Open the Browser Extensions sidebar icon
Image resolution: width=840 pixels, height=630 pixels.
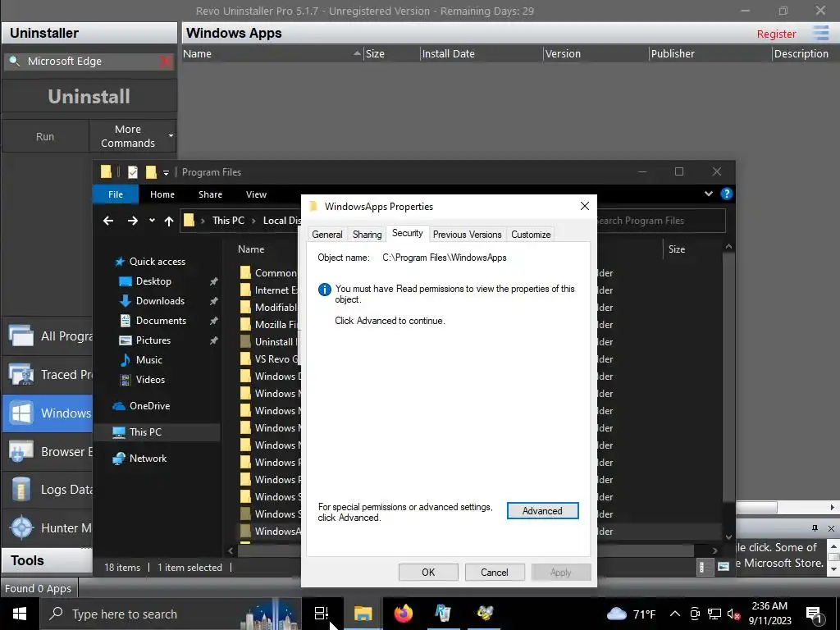pos(21,452)
